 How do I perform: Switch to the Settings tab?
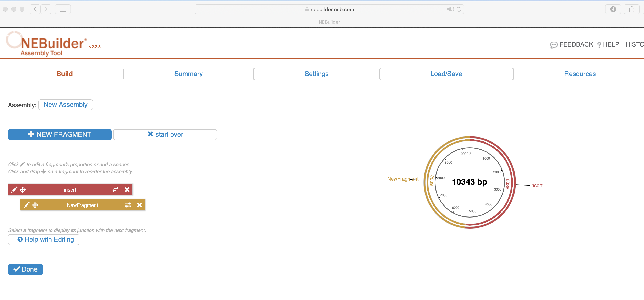coord(316,74)
